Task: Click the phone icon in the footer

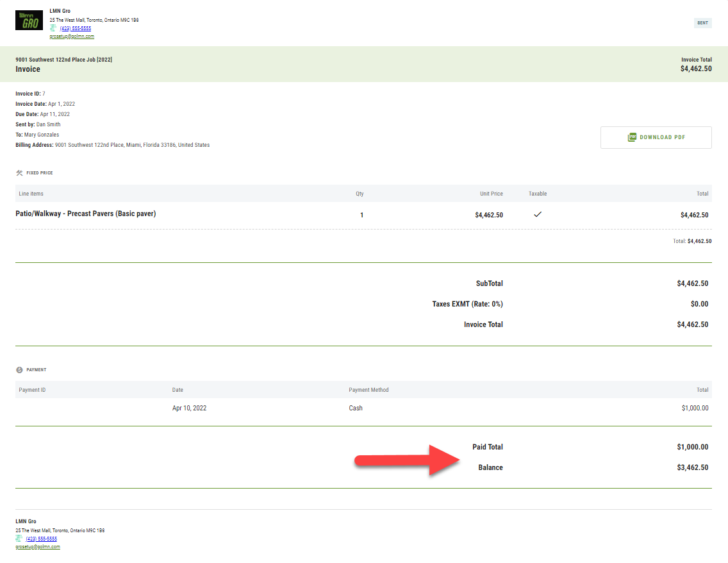Action: [19, 539]
